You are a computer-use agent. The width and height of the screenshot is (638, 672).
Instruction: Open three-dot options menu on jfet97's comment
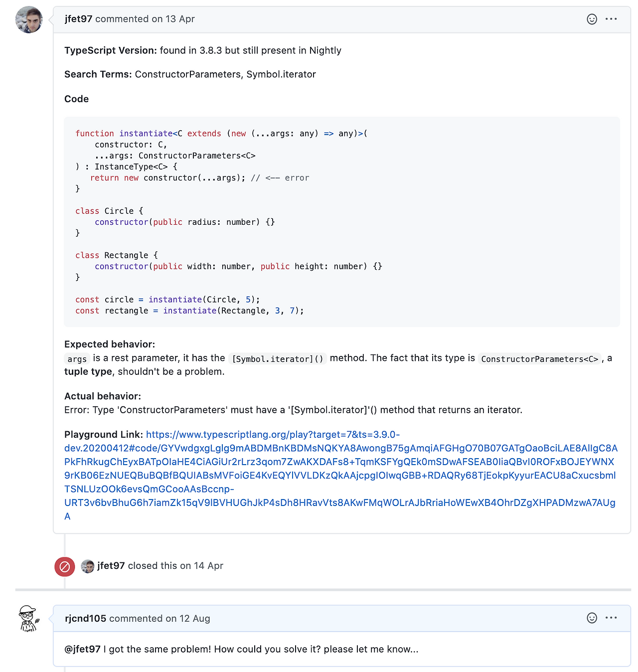[611, 19]
